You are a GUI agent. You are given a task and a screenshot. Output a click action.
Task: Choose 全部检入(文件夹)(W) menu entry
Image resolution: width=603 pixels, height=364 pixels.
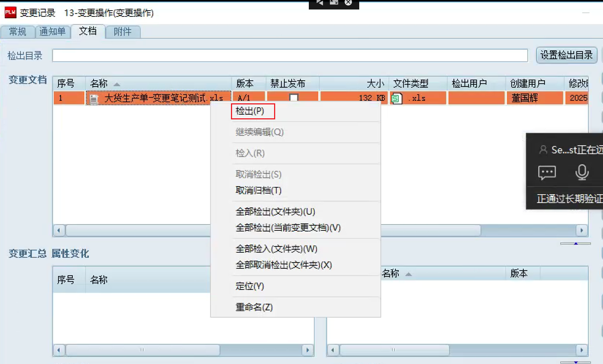(x=295, y=249)
